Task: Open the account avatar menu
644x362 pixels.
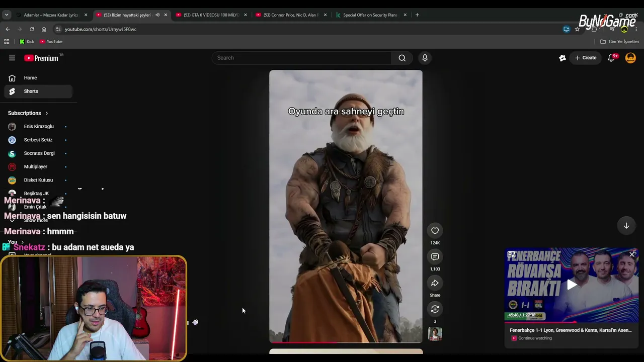Action: pyautogui.click(x=630, y=58)
